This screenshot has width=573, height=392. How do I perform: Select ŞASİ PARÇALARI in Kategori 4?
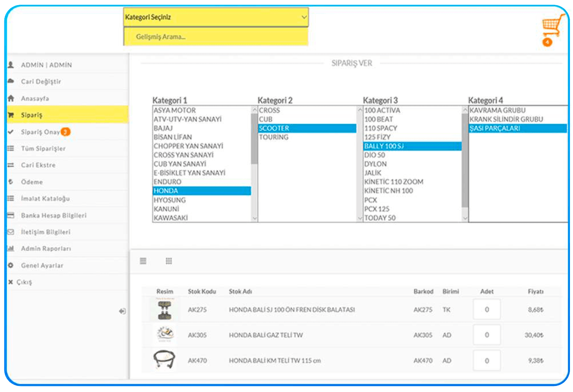(x=518, y=128)
